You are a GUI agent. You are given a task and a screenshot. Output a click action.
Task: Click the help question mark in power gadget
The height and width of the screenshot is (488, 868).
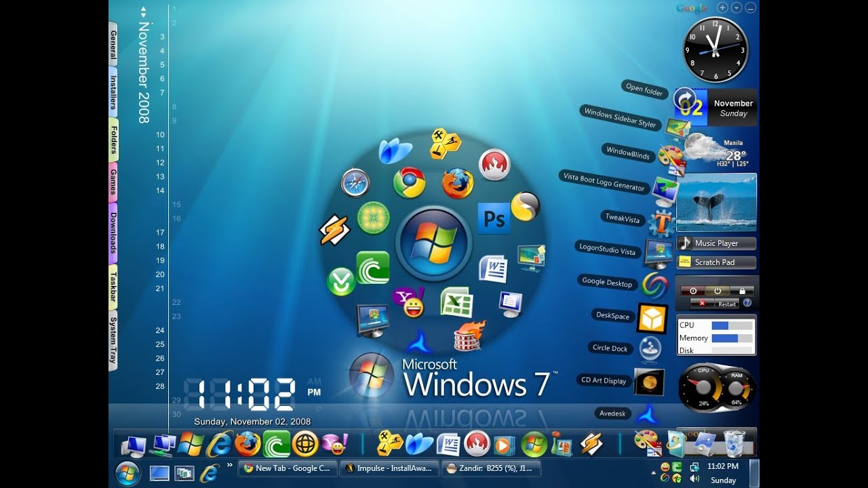(x=747, y=303)
